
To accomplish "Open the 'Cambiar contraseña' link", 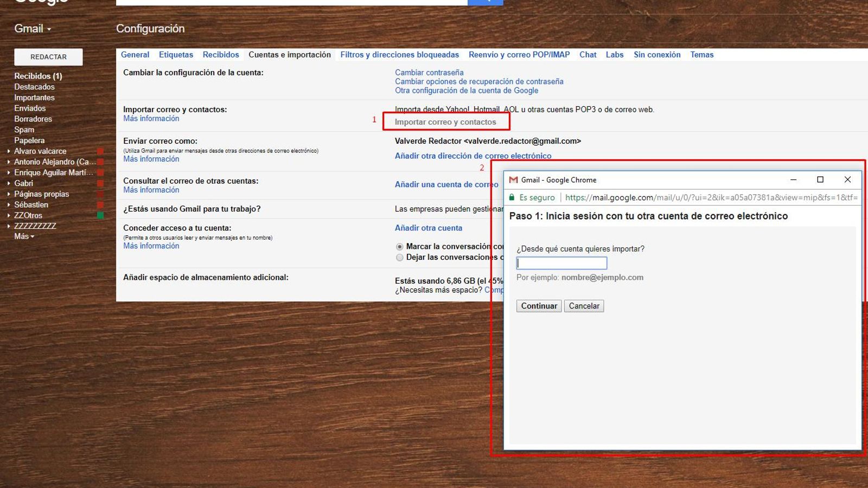I will click(429, 72).
